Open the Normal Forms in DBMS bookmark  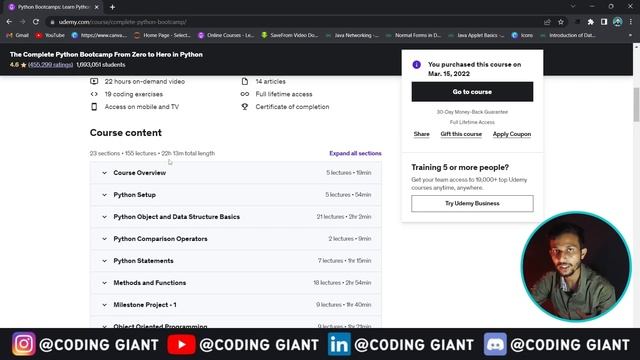[x=413, y=36]
